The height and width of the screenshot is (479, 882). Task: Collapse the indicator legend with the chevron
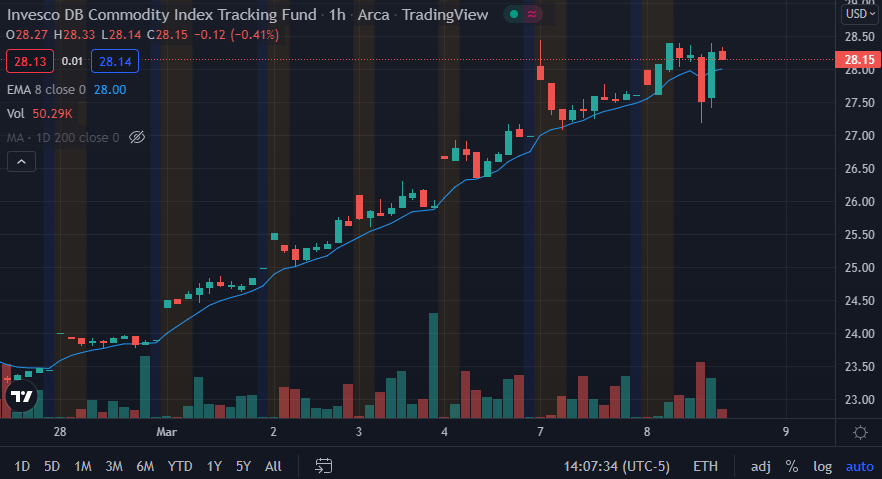click(x=21, y=162)
